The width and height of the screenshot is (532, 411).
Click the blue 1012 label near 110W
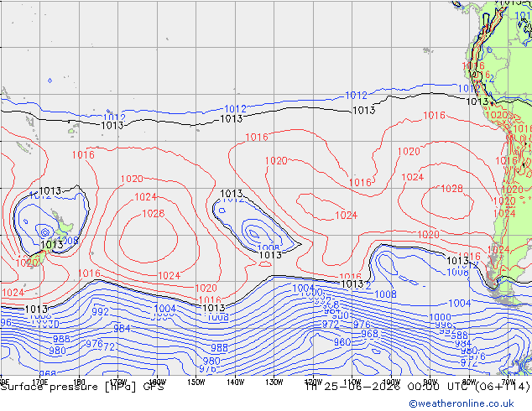click(357, 96)
